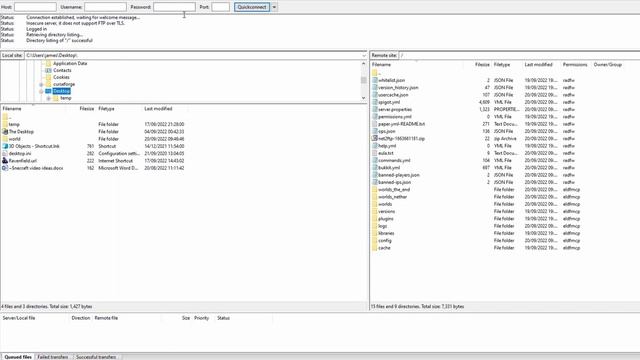
Task: Click the local 'world' folder icon
Action: click(x=5, y=139)
